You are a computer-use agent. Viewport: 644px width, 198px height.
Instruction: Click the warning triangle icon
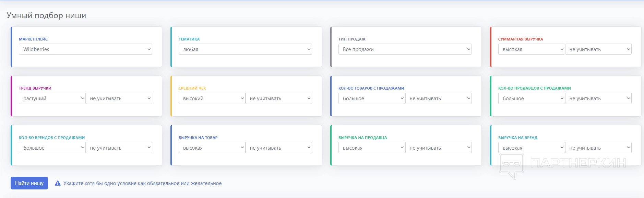coord(58,183)
